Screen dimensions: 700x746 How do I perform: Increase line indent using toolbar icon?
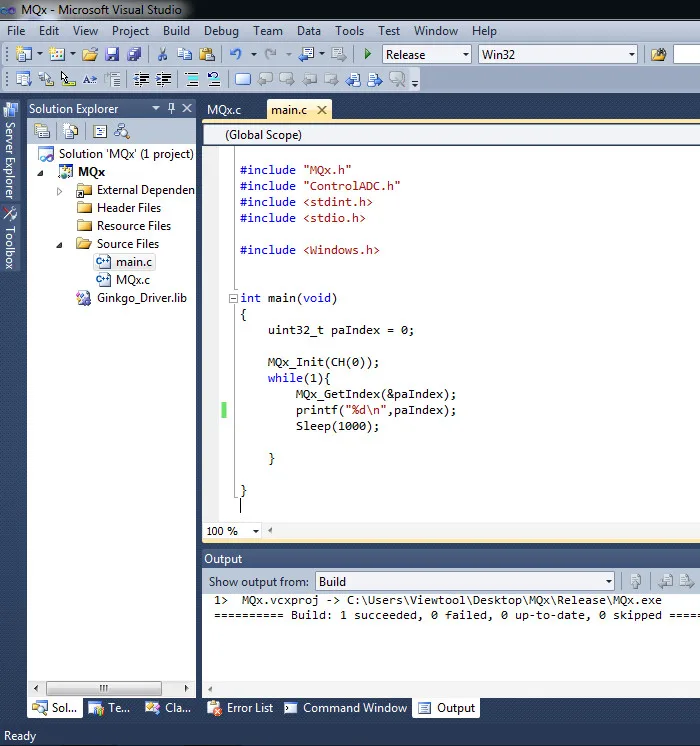coord(163,79)
